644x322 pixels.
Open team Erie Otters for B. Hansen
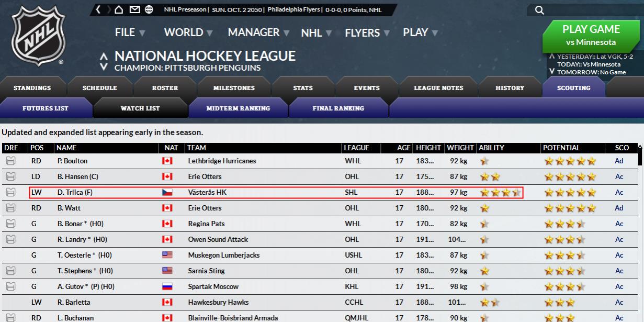point(205,176)
